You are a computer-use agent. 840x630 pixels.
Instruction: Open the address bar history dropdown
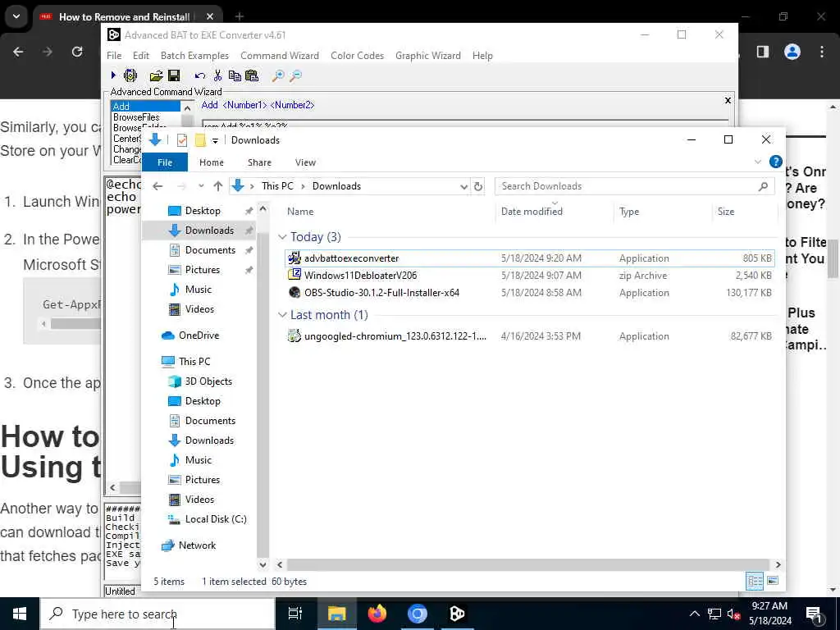(464, 186)
